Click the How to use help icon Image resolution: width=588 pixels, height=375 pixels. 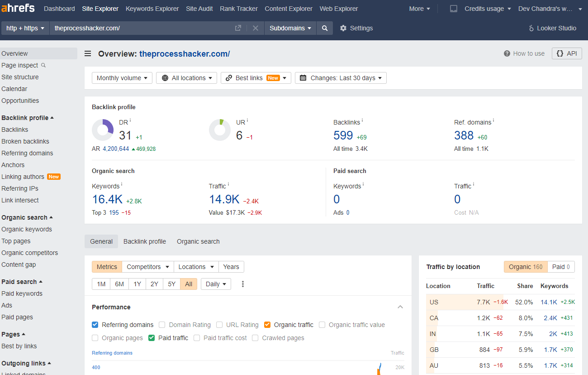pos(507,53)
